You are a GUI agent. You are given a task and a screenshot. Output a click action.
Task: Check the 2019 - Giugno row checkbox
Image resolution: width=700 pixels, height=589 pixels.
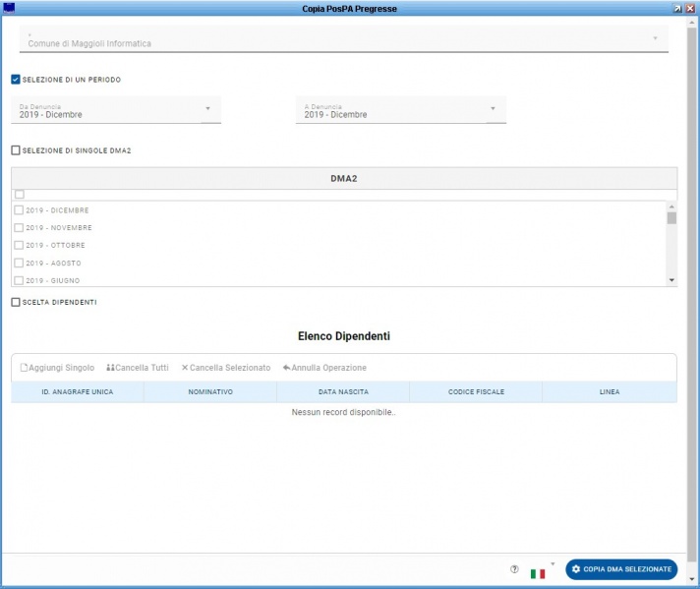[19, 280]
